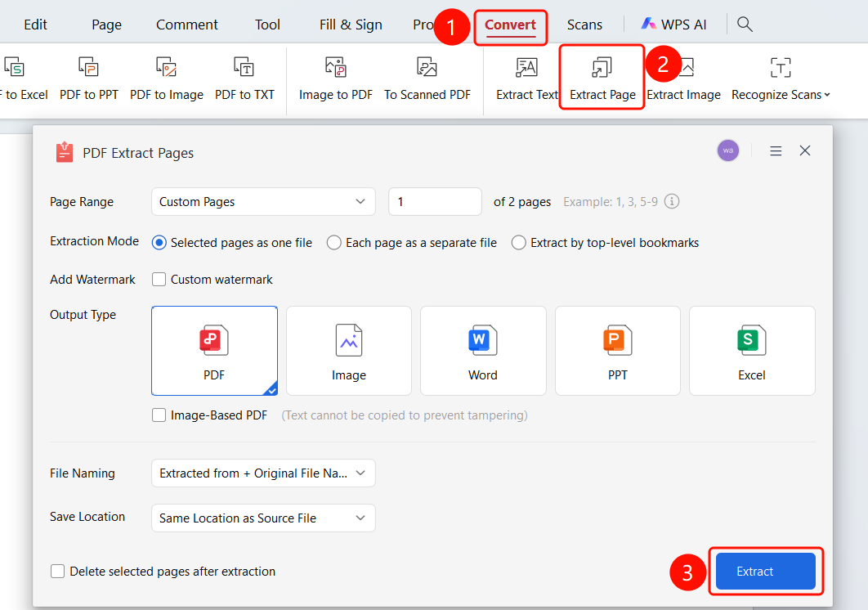Select 'Each page as a separate file'
The width and height of the screenshot is (868, 610).
coord(333,243)
